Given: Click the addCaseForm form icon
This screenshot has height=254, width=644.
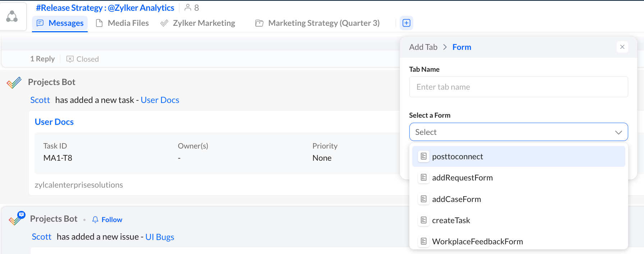Looking at the screenshot, I should [424, 199].
